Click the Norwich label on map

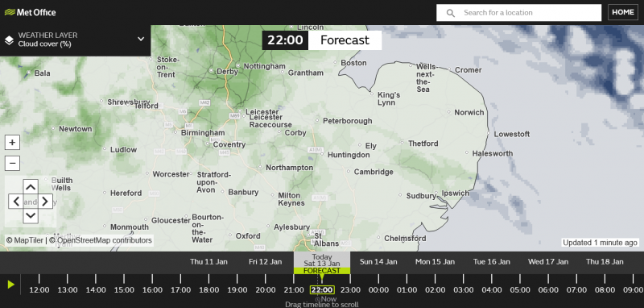469,112
